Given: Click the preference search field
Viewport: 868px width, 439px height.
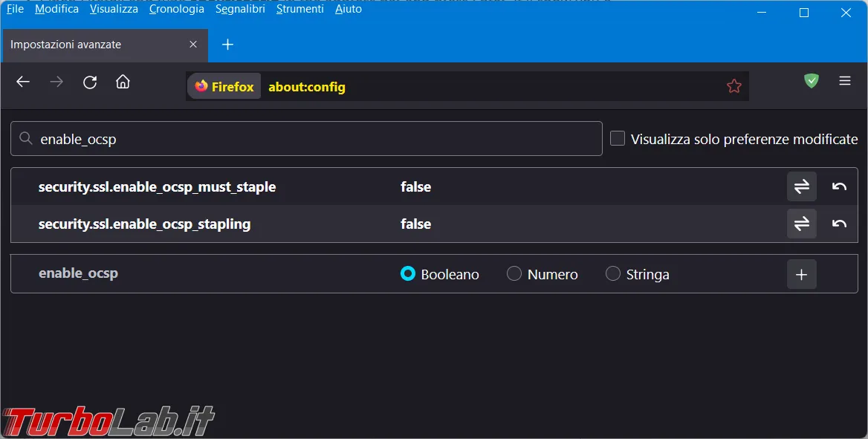Looking at the screenshot, I should (x=306, y=138).
